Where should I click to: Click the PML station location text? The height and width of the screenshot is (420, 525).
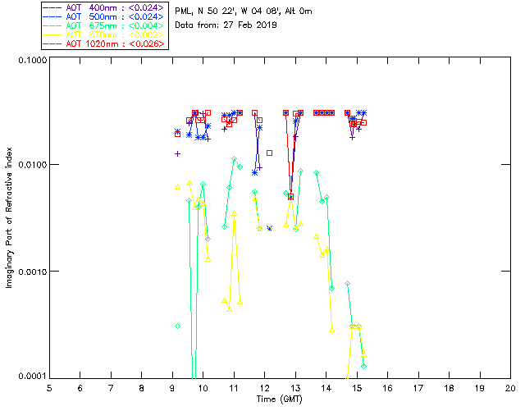pyautogui.click(x=244, y=11)
